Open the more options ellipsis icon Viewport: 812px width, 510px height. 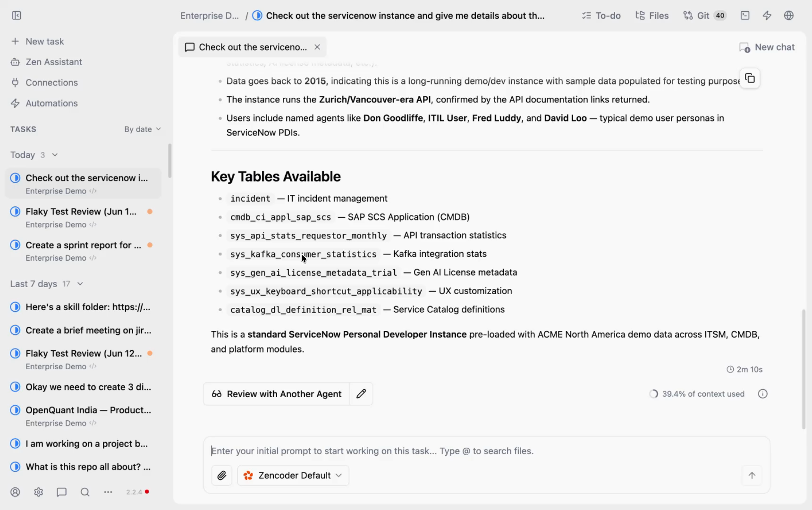pyautogui.click(x=108, y=492)
